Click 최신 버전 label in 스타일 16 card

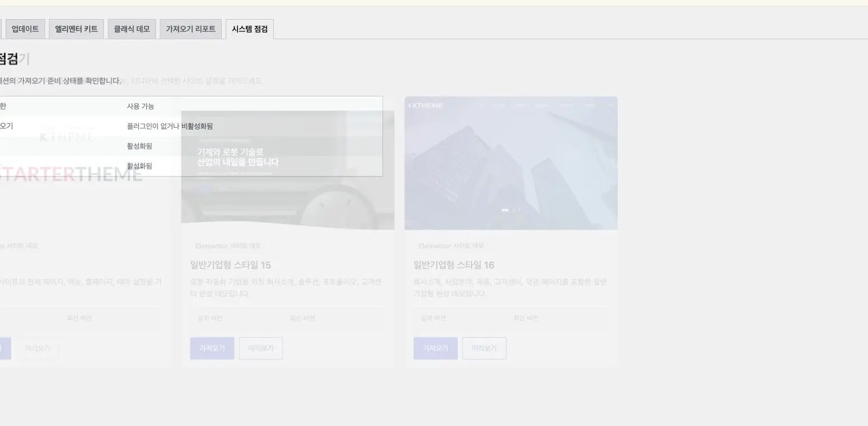pos(526,318)
